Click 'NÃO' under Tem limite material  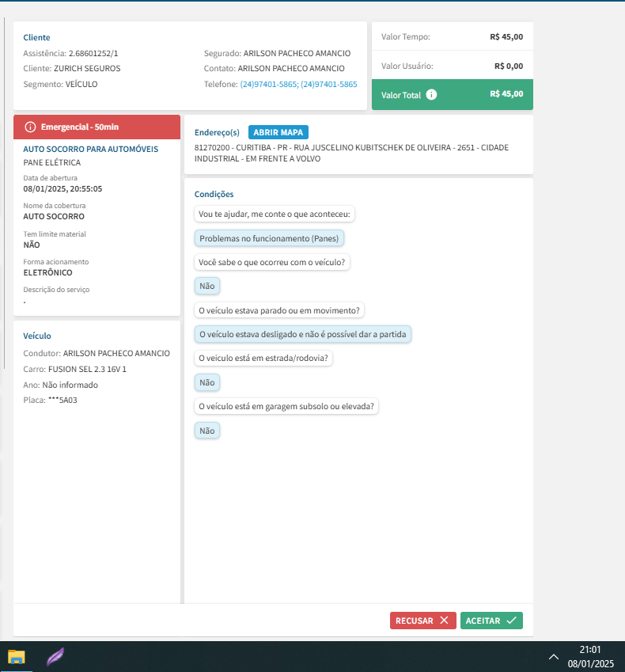click(32, 245)
